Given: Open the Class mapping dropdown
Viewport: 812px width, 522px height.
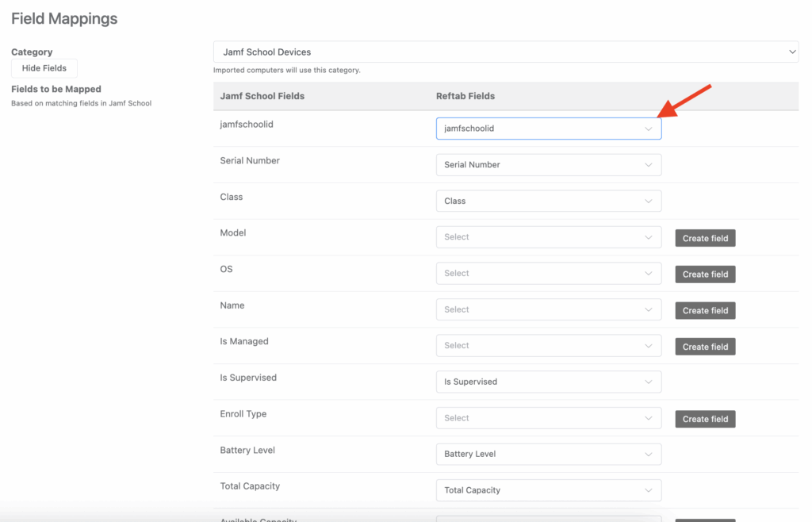Looking at the screenshot, I should 548,202.
